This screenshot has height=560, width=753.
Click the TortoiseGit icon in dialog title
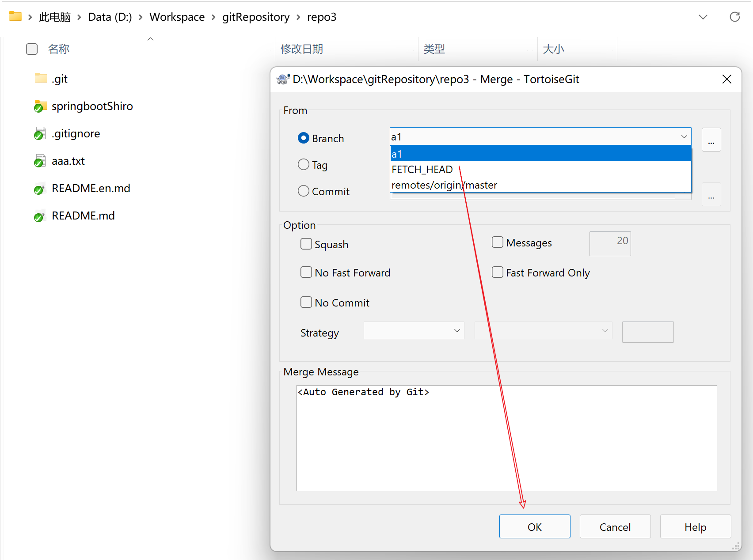[283, 79]
